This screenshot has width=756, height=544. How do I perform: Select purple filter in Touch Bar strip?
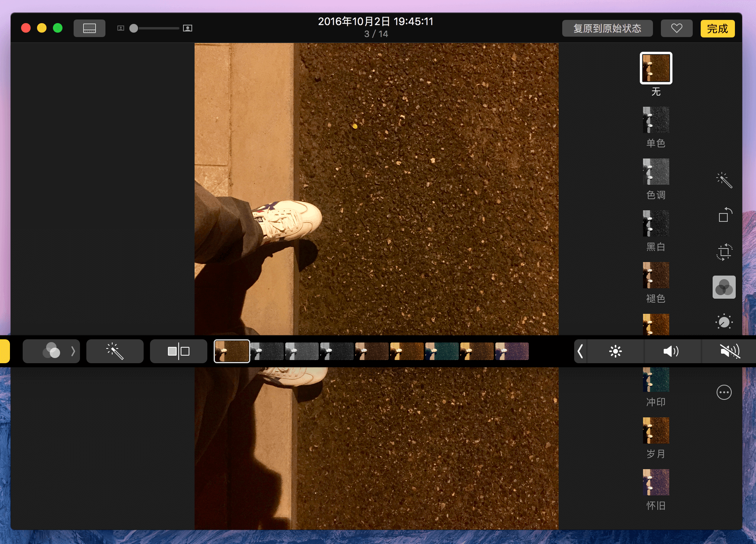[x=512, y=351]
